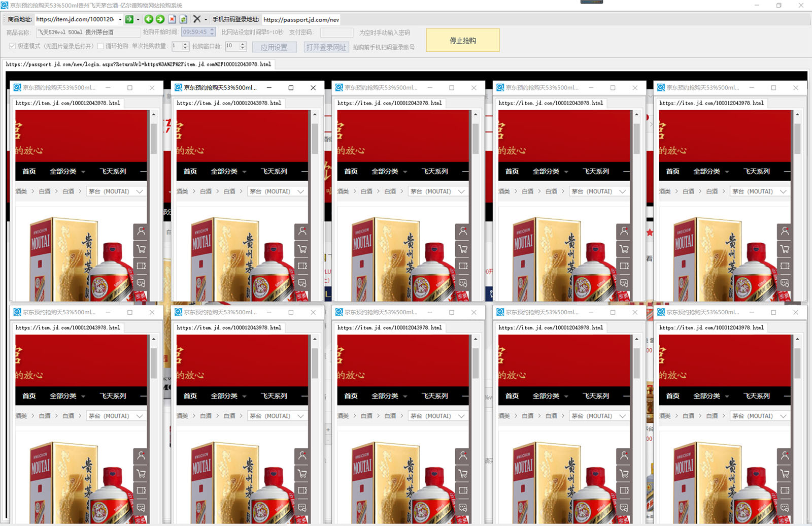Screen dimensions: 812x526
Task: Expand 茅台 (MOUTAI) dropdown in bottom-row second window
Action: click(277, 416)
